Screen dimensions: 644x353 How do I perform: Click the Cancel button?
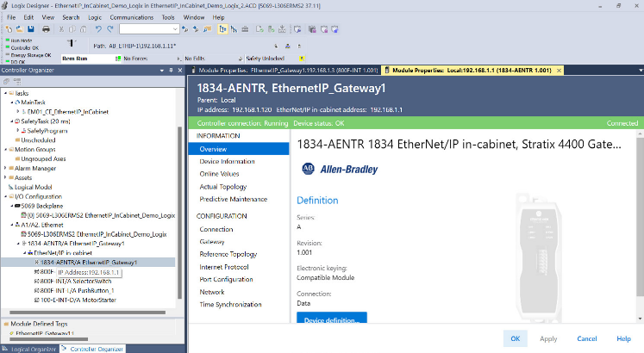click(x=587, y=338)
